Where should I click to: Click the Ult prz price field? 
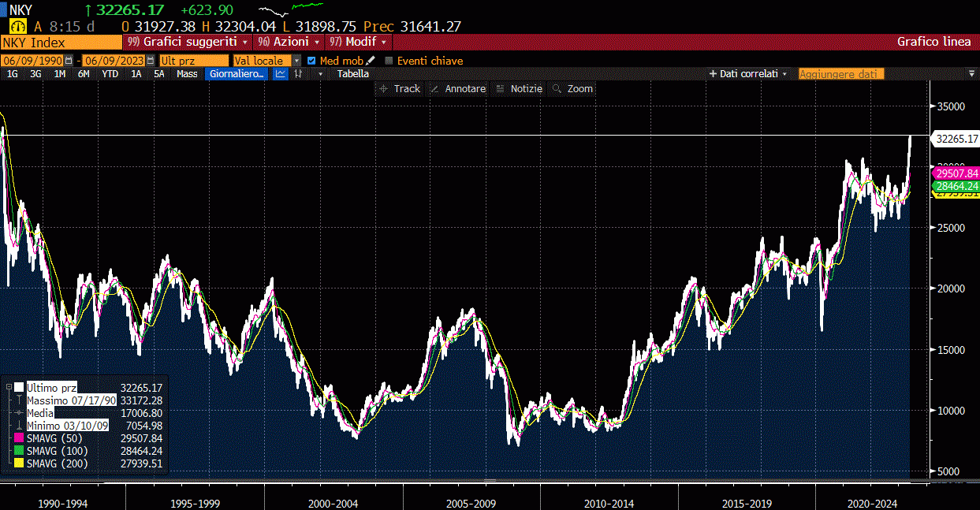tap(193, 61)
